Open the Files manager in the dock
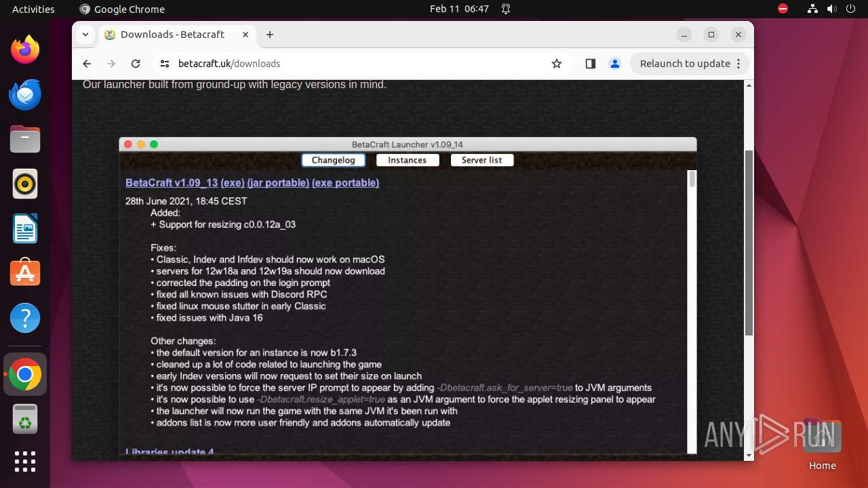Screen dimensions: 868x488 point(25,139)
